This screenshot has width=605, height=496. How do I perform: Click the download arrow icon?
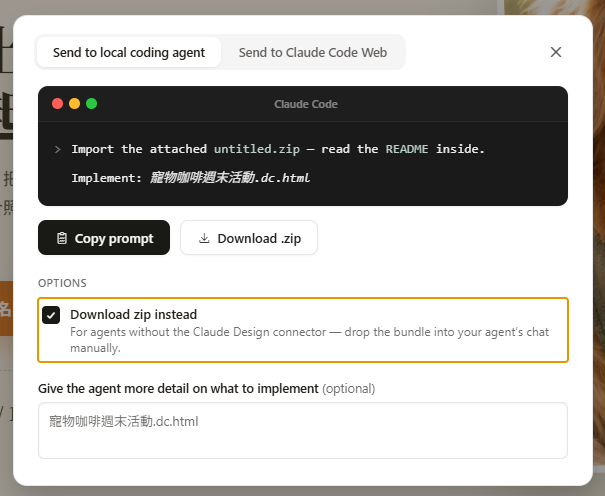[204, 238]
